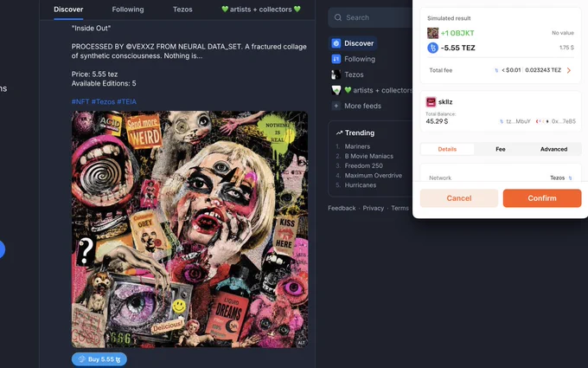Viewport: 588px width, 368px height.
Task: Open trending topic B Movie Maniacs
Action: point(369,156)
